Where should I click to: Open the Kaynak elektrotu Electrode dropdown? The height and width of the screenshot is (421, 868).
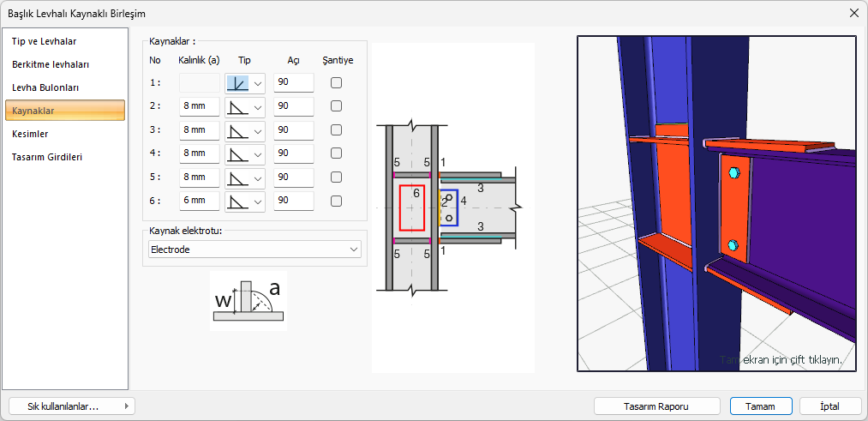(254, 250)
